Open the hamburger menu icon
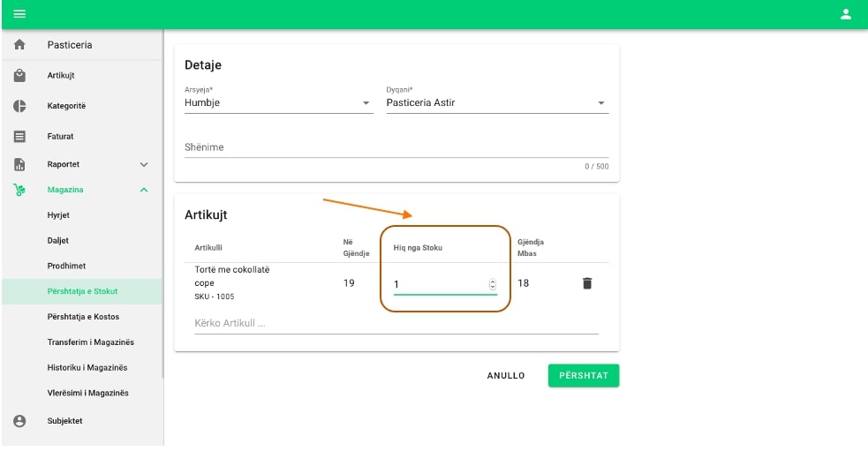 click(19, 14)
